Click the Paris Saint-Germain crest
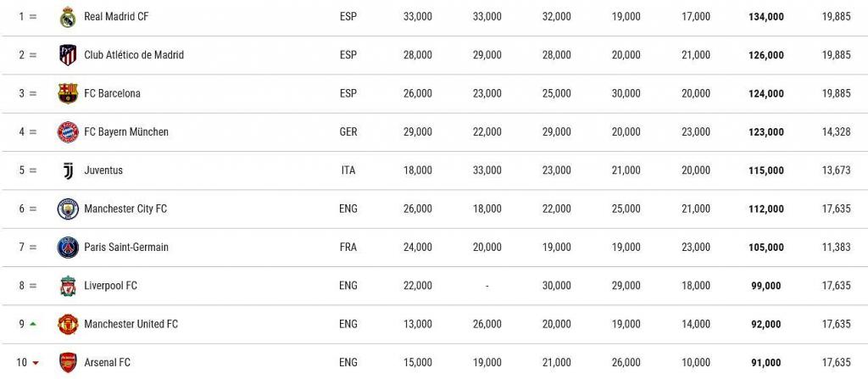Image resolution: width=868 pixels, height=379 pixels. (x=68, y=248)
